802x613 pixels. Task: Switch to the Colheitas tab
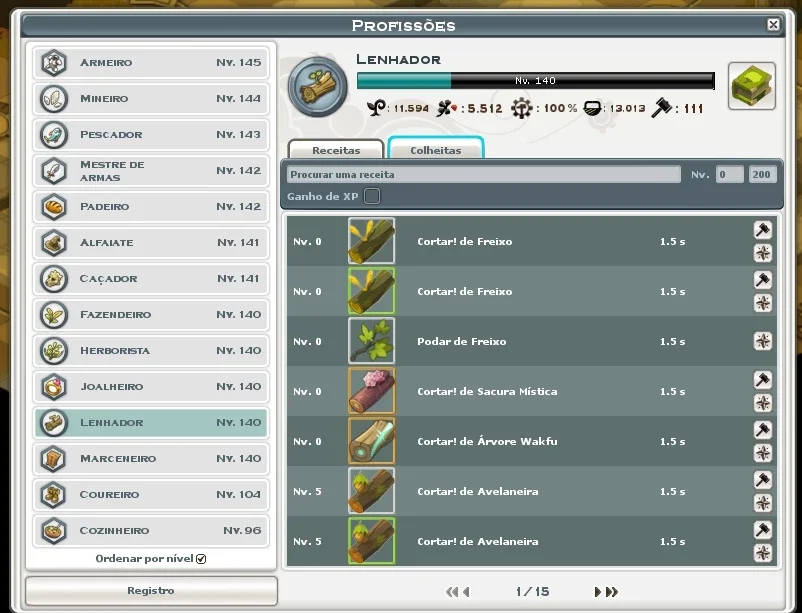pyautogui.click(x=436, y=148)
